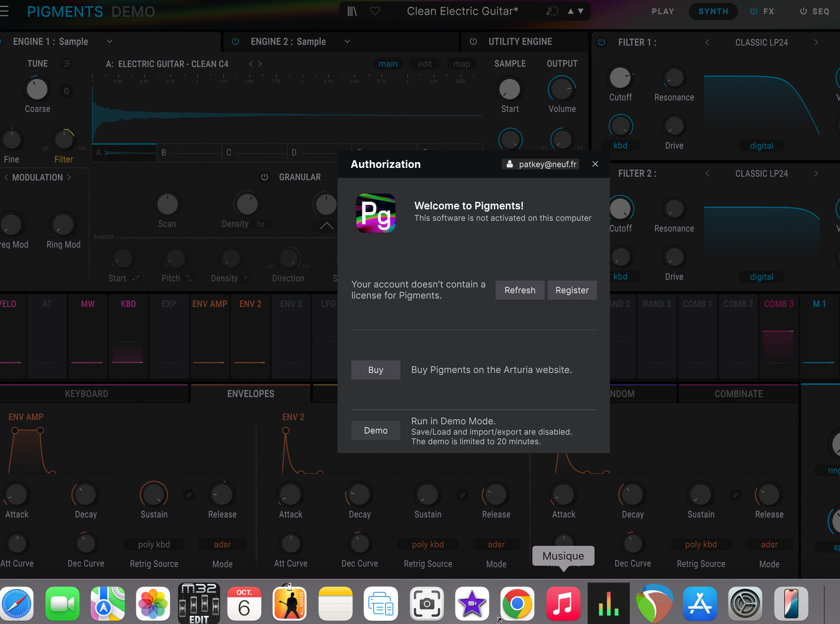Select next Filter 1 type arrow
This screenshot has height=624, width=840.
pyautogui.click(x=816, y=42)
